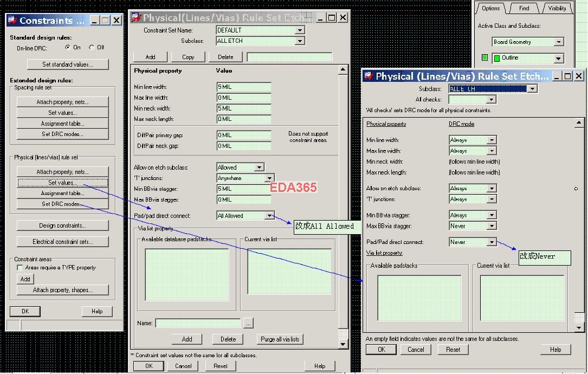Click Add button below via Name field
The image size is (588, 374).
click(187, 339)
